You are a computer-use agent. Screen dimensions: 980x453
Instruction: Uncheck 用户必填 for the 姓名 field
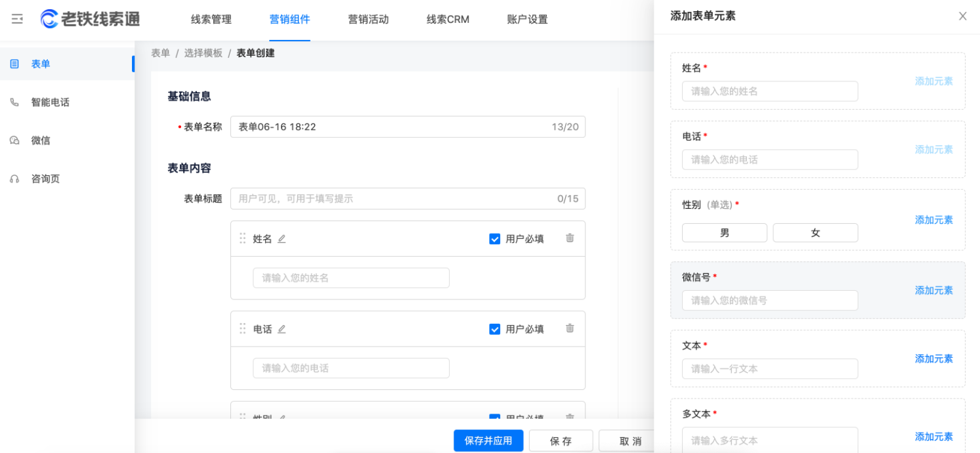495,239
